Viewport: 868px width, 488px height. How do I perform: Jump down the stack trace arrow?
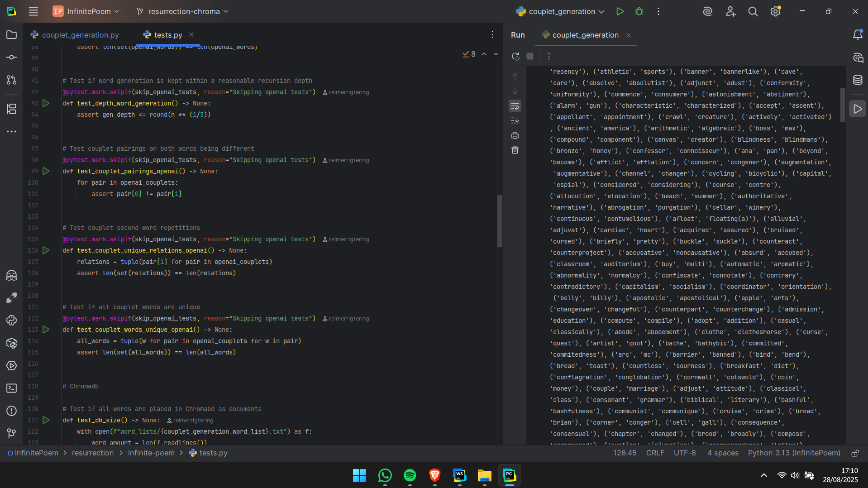point(515,91)
